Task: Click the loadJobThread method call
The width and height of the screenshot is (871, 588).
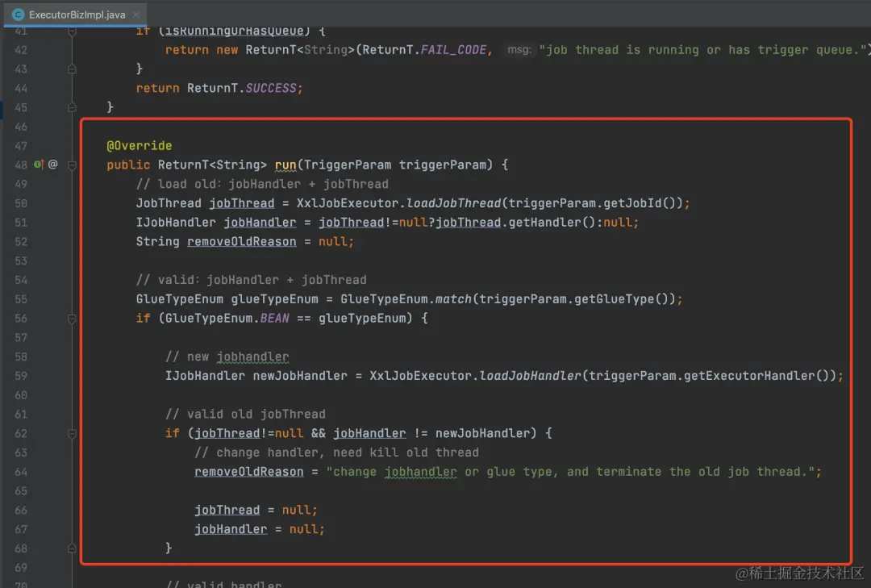Action: click(x=453, y=203)
